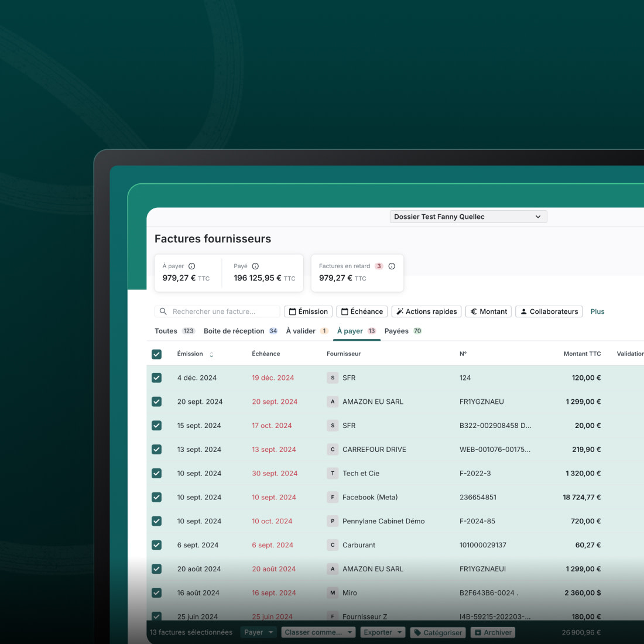Image resolution: width=644 pixels, height=644 pixels.
Task: Click the info icon next to Factures en retard
Action: click(392, 266)
